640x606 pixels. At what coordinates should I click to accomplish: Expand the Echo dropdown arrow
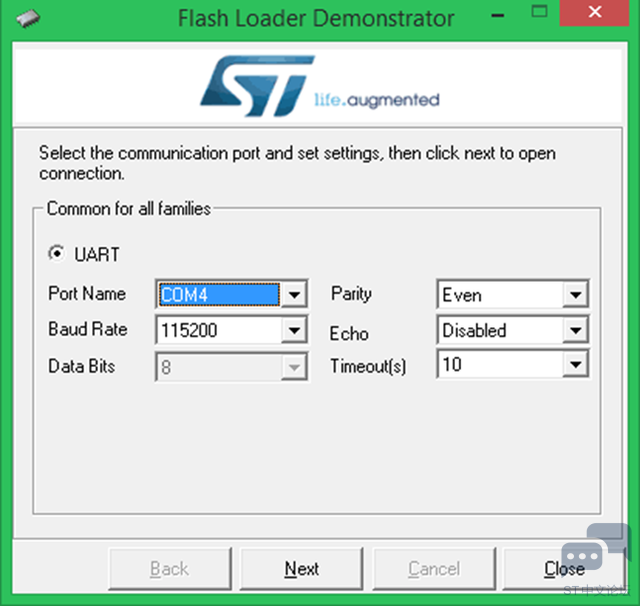(x=576, y=330)
